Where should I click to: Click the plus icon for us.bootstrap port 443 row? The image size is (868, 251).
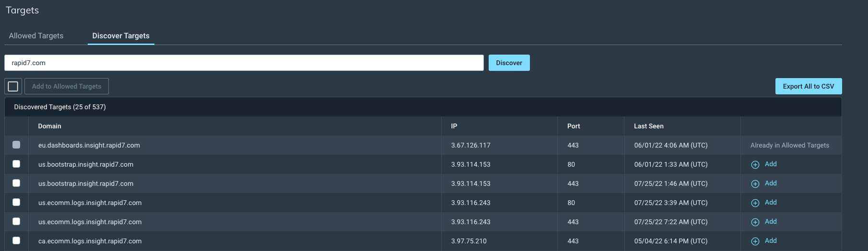tap(755, 184)
